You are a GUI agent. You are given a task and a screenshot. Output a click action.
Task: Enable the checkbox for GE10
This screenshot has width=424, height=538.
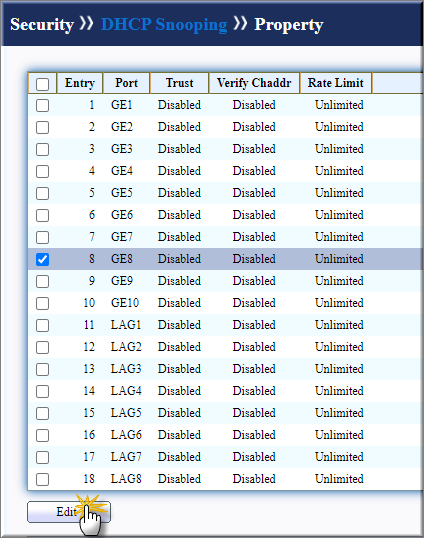click(43, 303)
